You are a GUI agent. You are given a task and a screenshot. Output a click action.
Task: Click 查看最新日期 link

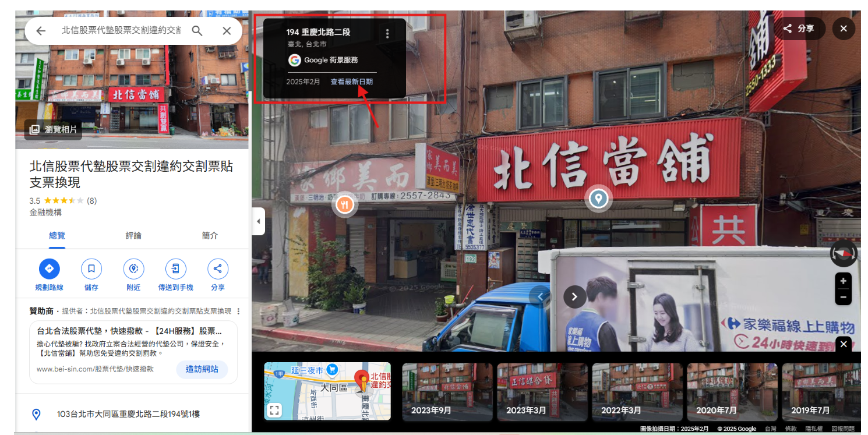click(351, 82)
